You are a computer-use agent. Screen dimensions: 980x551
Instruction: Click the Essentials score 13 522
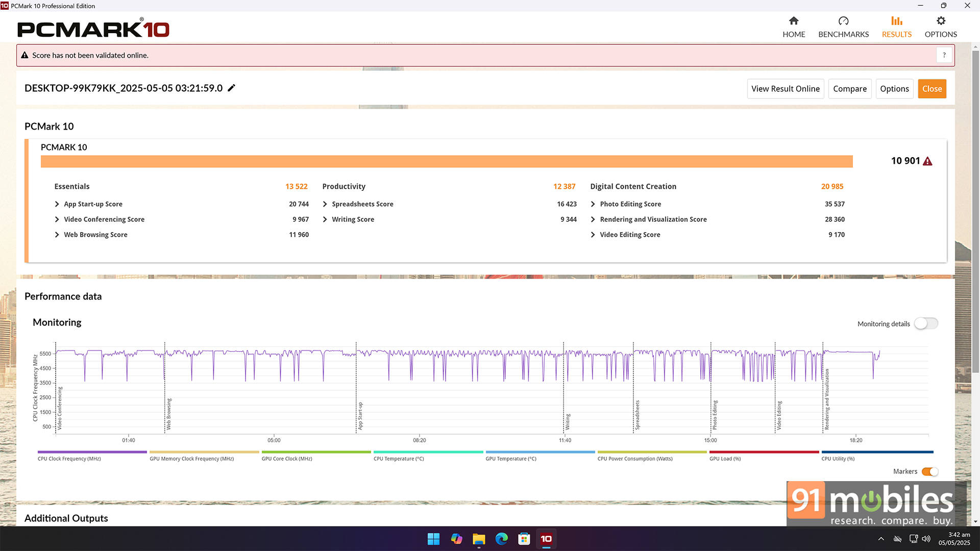pos(296,187)
